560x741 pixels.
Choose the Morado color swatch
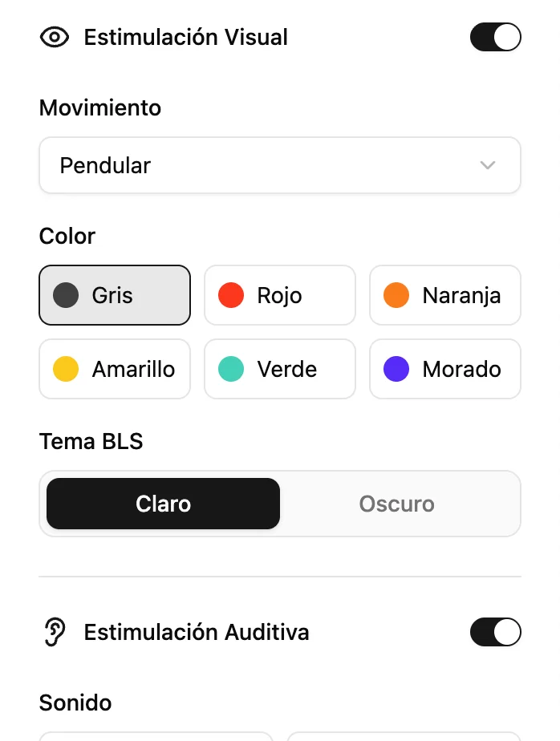click(x=445, y=369)
